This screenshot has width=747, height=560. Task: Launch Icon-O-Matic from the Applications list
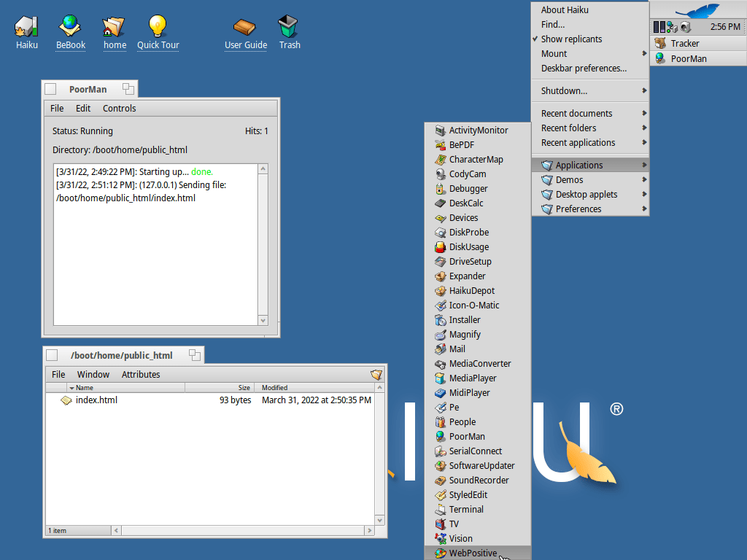478,306
